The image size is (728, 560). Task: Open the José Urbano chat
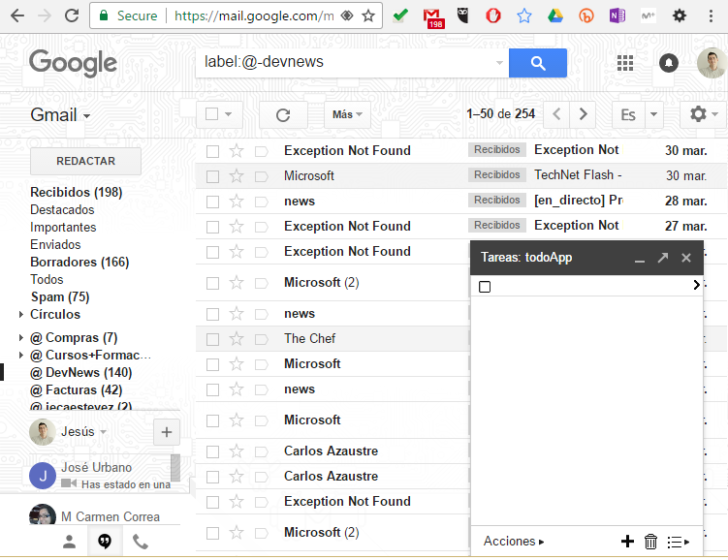(100, 475)
